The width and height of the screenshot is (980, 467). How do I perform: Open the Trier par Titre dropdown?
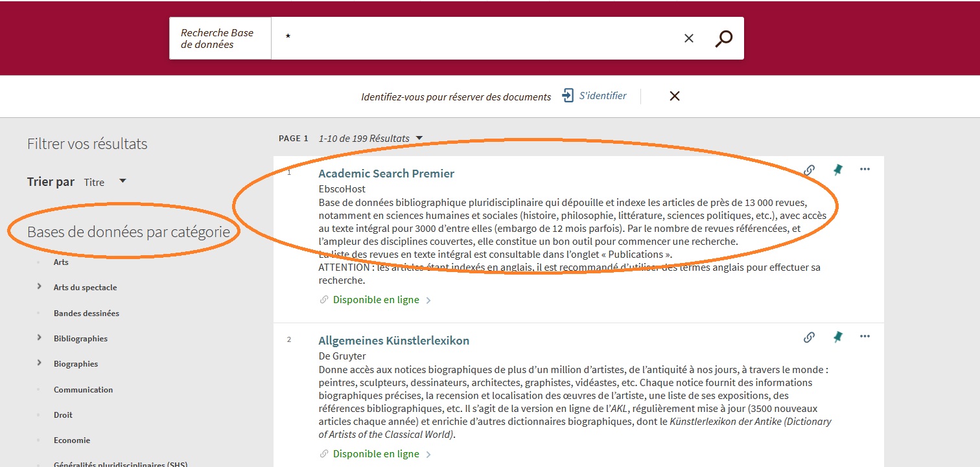pyautogui.click(x=105, y=182)
